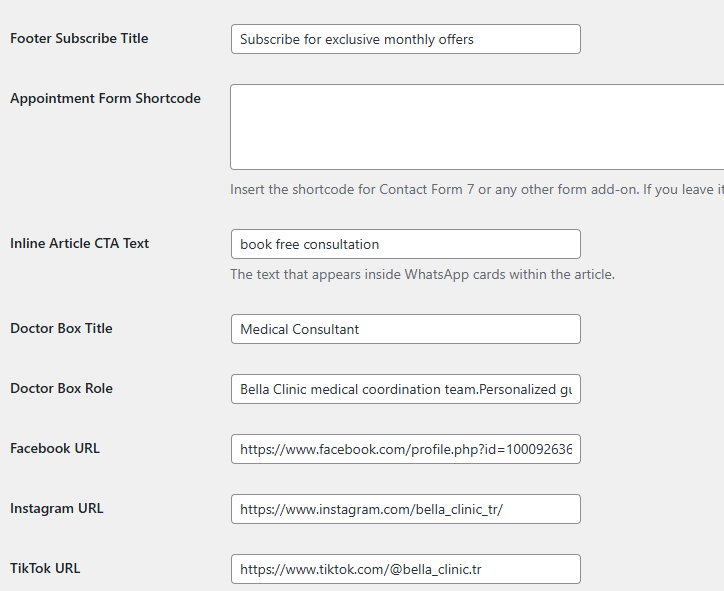The image size is (724, 591).
Task: Select the Doctor Box Title input
Action: [x=405, y=329]
